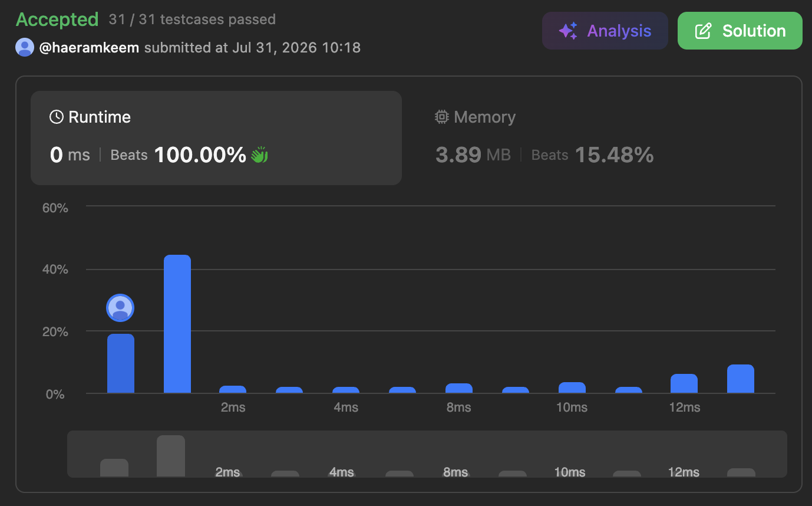Click the pencil edit icon on Solution
Image resolution: width=812 pixels, height=506 pixels.
[703, 31]
